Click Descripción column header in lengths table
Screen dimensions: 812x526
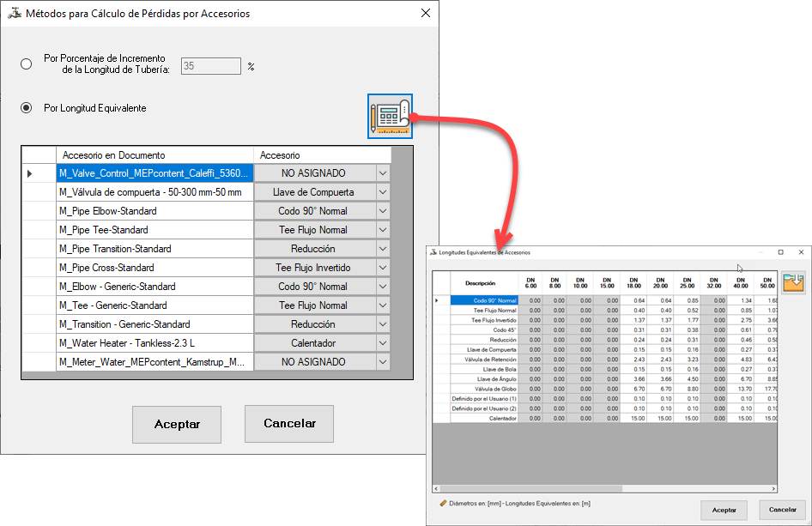pyautogui.click(x=483, y=283)
